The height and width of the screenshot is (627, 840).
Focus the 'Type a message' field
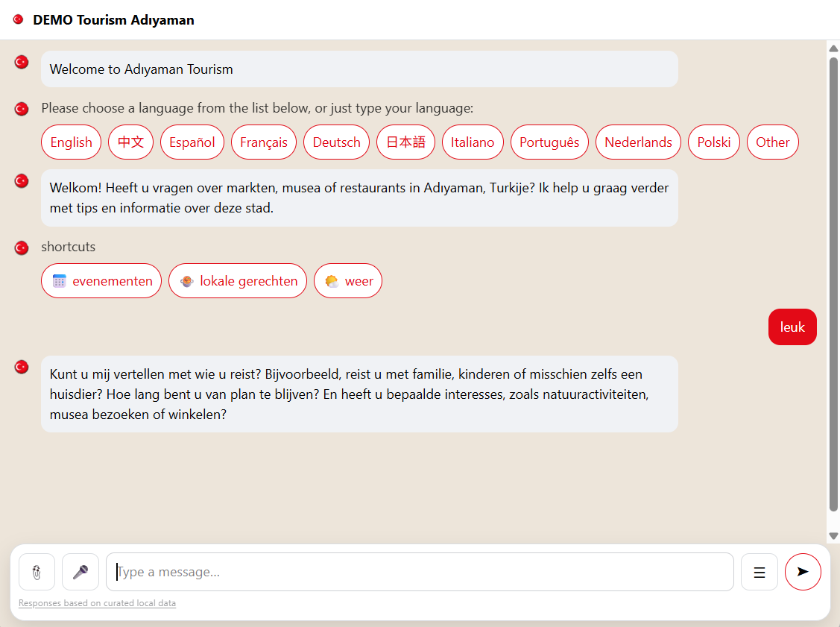tap(420, 572)
